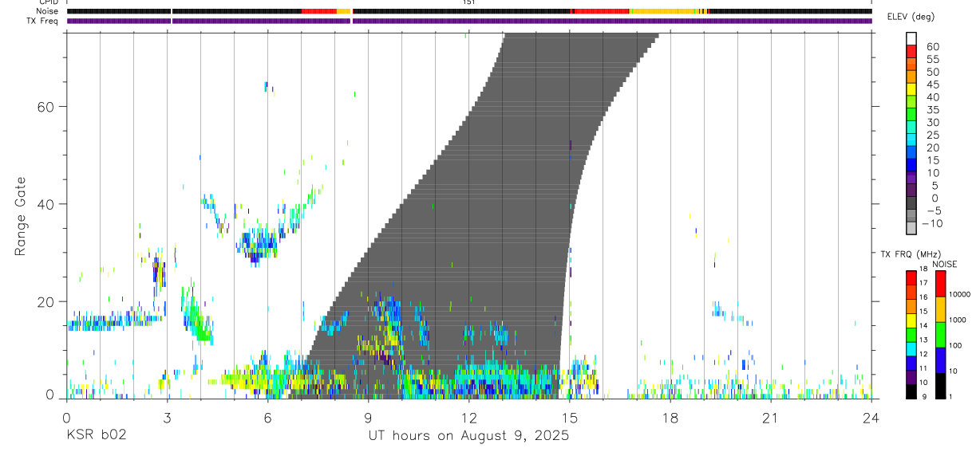This screenshot has width=980, height=452.
Task: Click 'UT hours on August 9, 2025' axis title
Action: tap(468, 436)
